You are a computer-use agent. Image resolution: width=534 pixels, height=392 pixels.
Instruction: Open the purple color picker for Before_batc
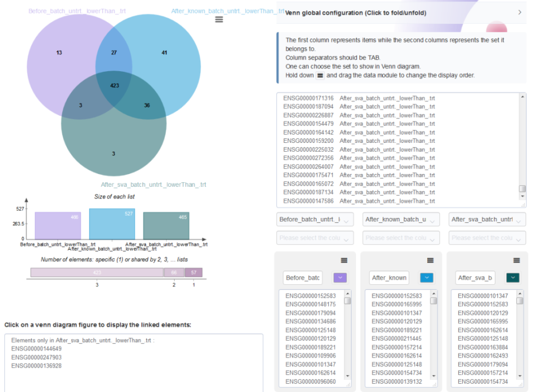coord(340,277)
